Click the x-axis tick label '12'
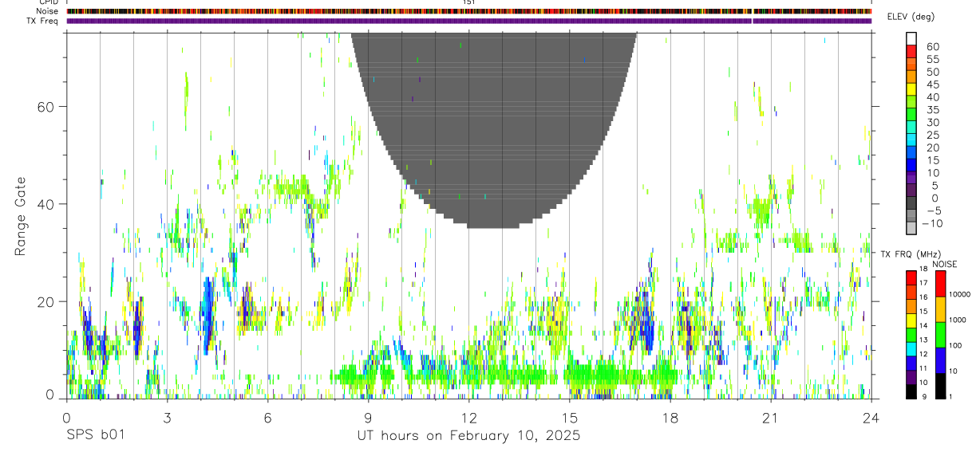Viewport: 980px width, 452px height. tap(468, 418)
